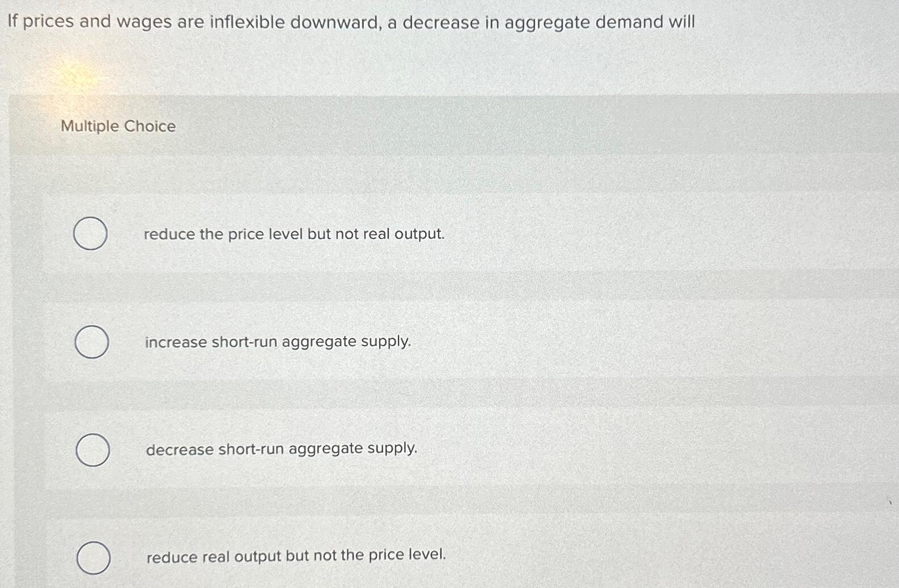Click answer text 'reduce real output but not the price level'

(295, 556)
